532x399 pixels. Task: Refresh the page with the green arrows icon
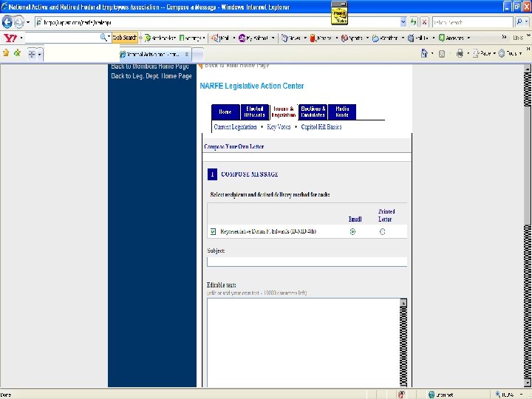[413, 22]
